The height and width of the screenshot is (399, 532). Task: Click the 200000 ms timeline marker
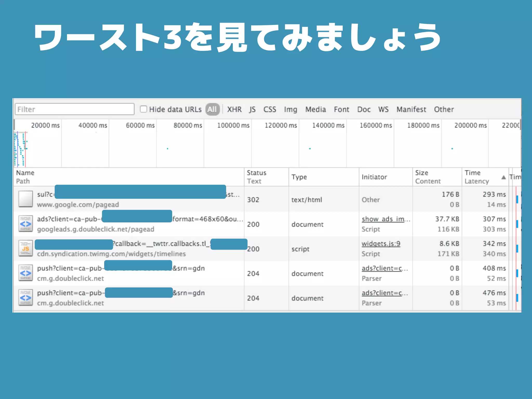(x=470, y=125)
